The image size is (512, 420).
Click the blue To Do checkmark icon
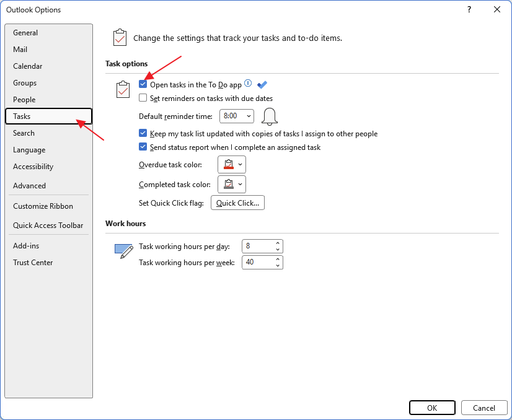262,85
